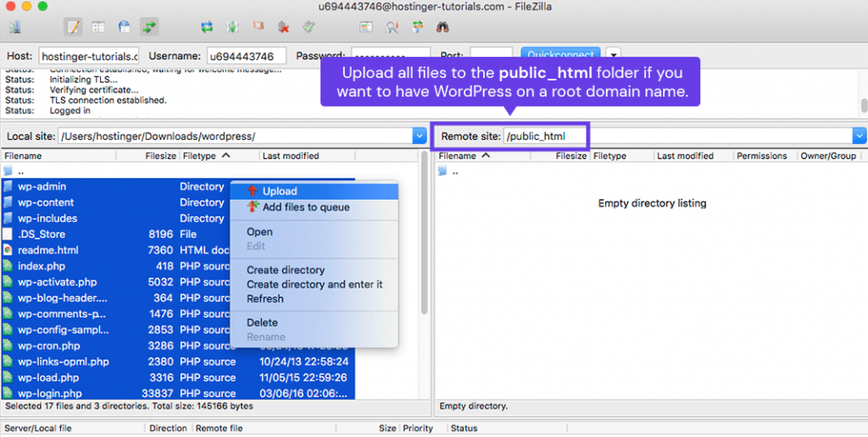Open the filename filters dialog icon
The height and width of the screenshot is (437, 868).
click(366, 27)
